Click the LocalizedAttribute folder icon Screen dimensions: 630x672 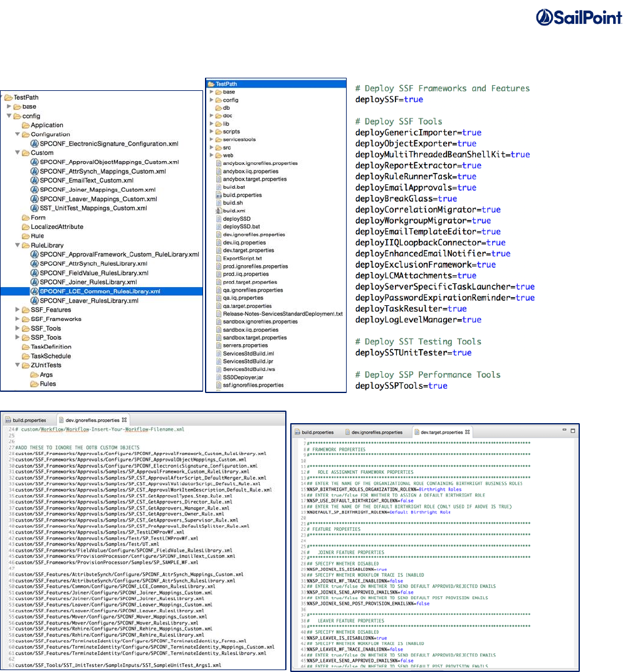26,227
